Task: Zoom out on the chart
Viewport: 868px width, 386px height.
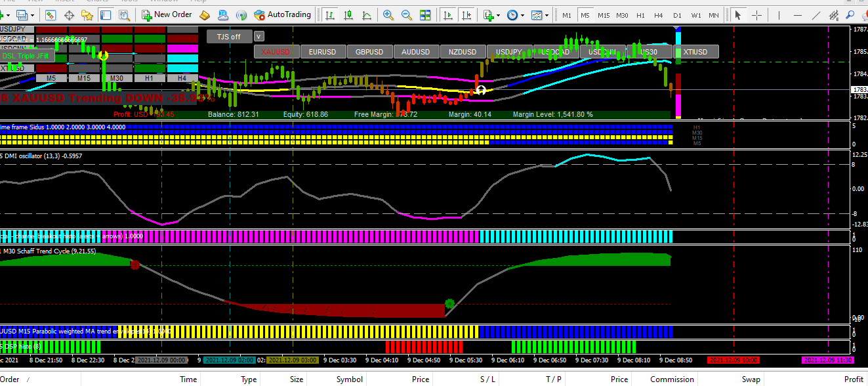Action: pos(407,14)
